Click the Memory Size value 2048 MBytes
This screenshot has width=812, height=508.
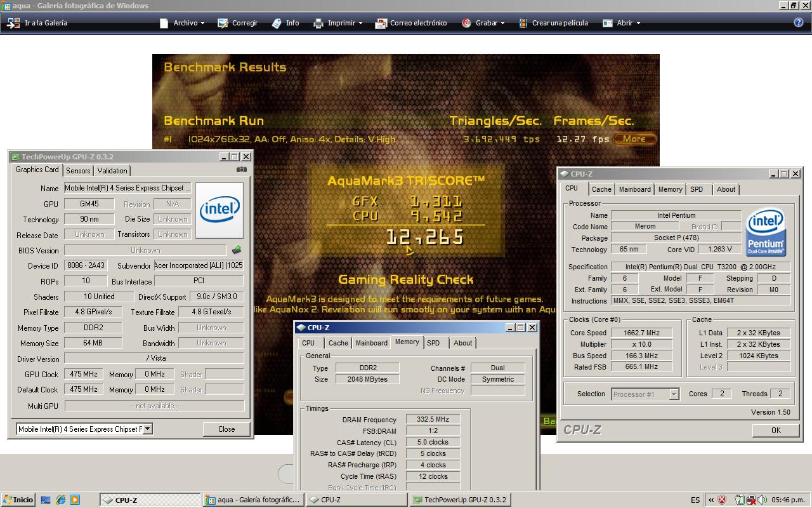coord(367,379)
